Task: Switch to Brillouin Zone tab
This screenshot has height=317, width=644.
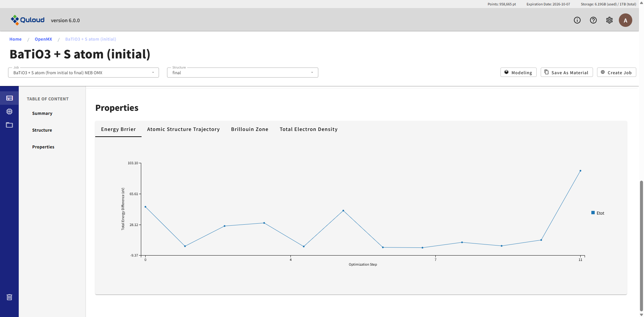Action: coord(250,129)
